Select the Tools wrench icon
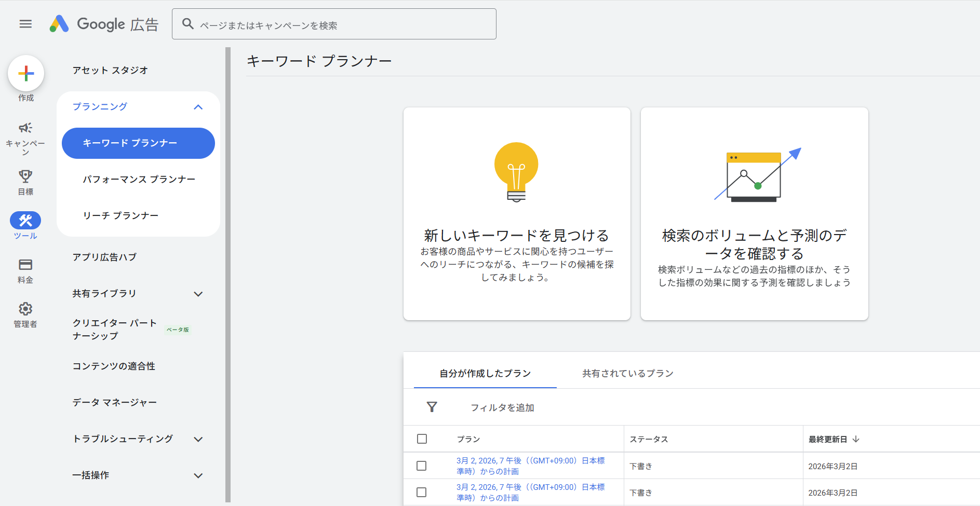 pyautogui.click(x=25, y=221)
